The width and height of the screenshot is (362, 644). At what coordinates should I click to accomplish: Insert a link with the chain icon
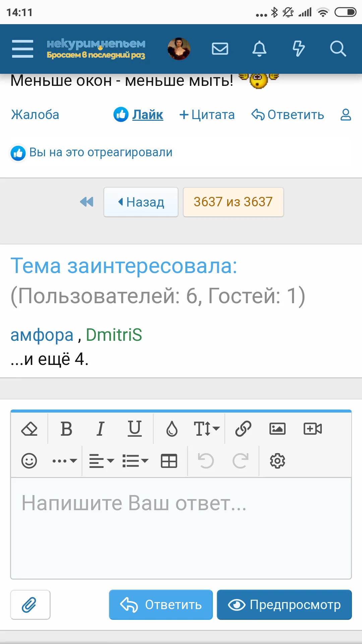click(243, 429)
